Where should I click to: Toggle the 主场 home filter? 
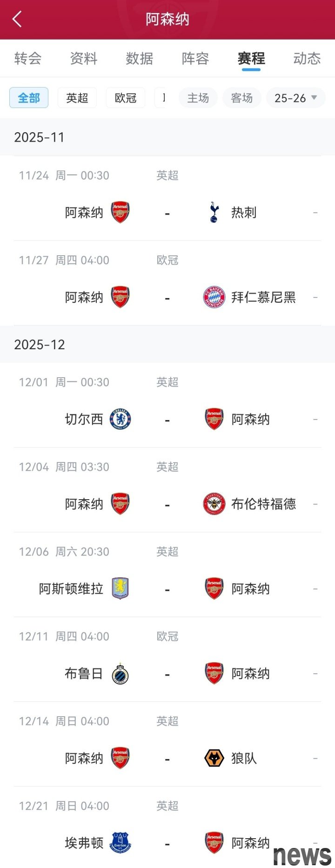[198, 98]
